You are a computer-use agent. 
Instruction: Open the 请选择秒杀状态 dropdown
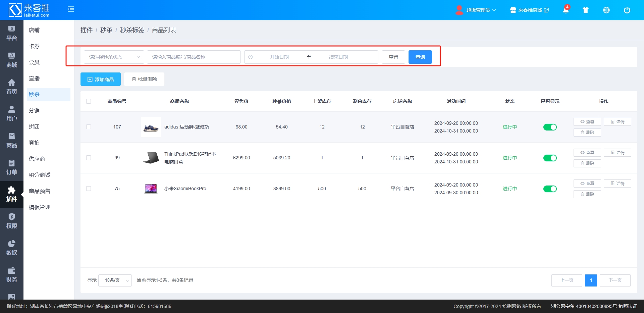point(114,57)
